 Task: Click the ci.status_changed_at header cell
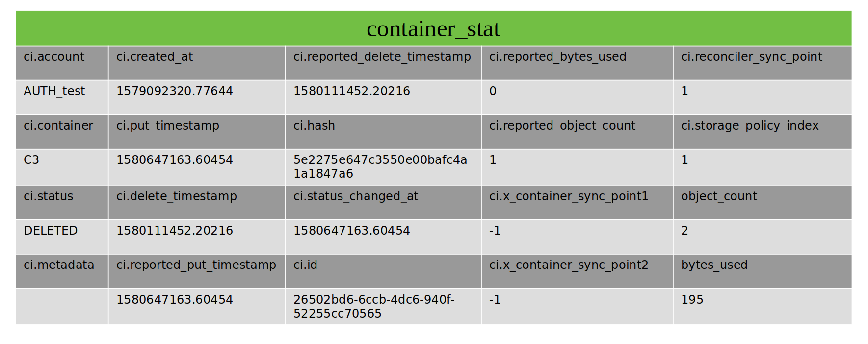coord(355,196)
